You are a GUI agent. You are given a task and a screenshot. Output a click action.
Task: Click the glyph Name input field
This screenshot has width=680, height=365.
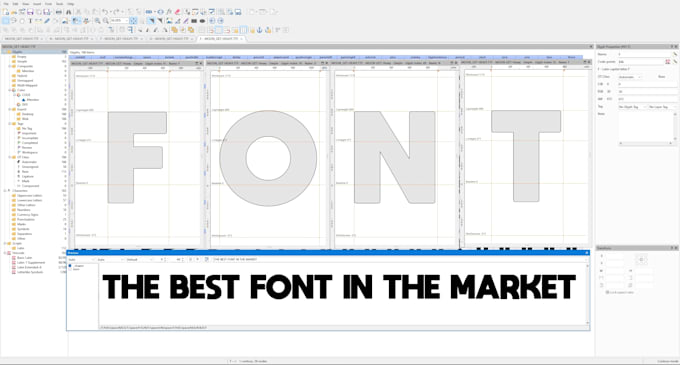coord(645,54)
